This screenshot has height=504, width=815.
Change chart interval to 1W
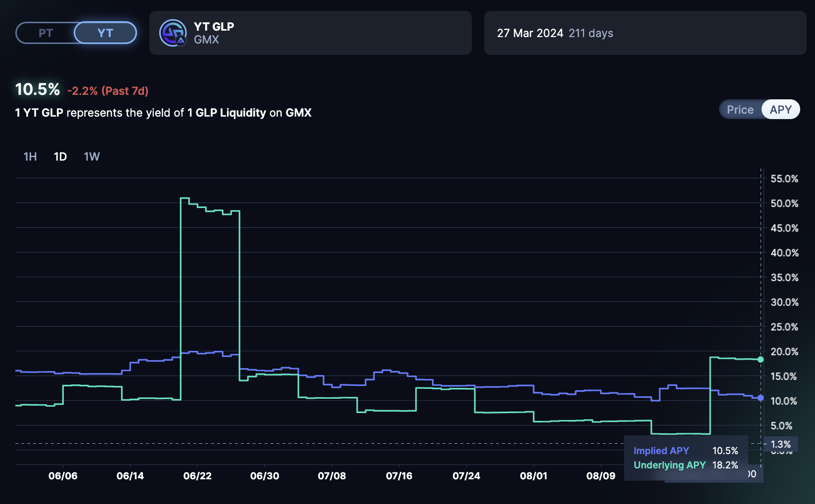click(x=91, y=157)
